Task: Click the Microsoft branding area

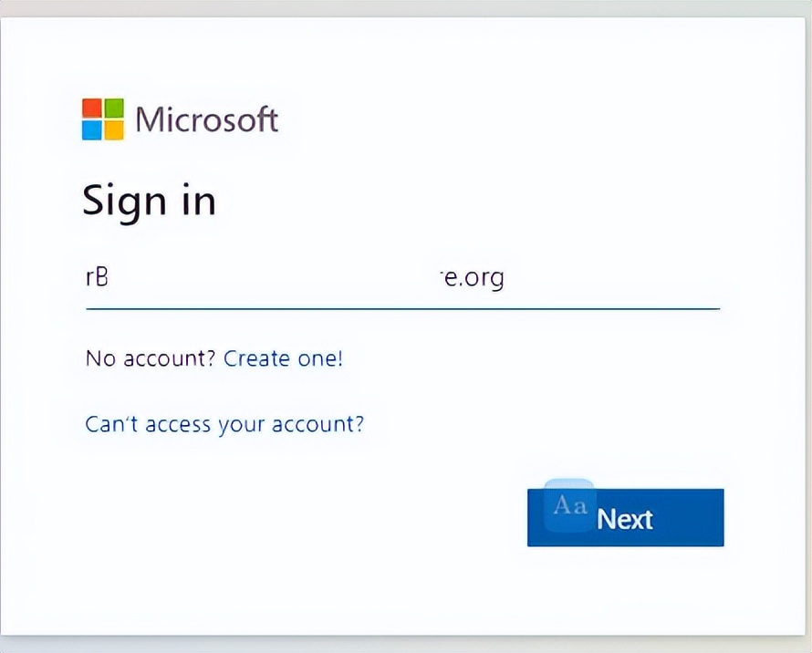Action: coord(181,119)
